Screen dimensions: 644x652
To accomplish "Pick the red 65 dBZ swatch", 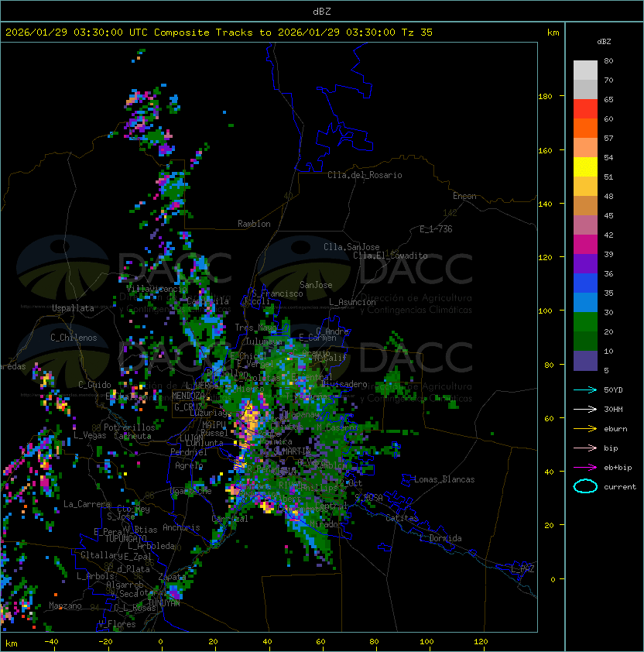I will [585, 109].
